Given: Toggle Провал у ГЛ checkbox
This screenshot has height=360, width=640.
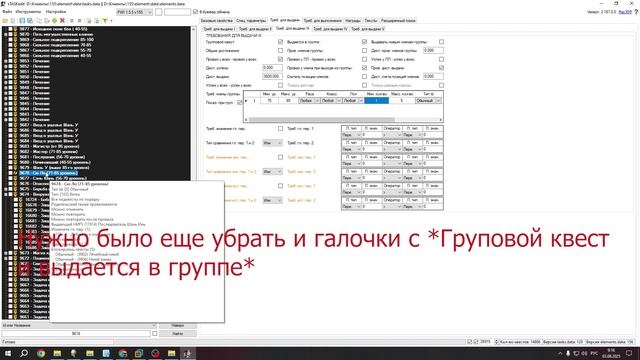Looking at the screenshot, I should pos(364,59).
